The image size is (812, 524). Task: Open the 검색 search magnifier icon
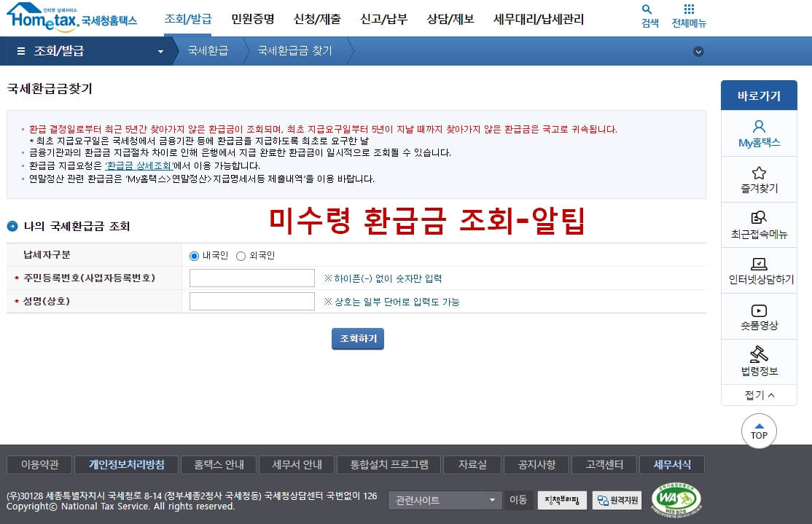(648, 15)
